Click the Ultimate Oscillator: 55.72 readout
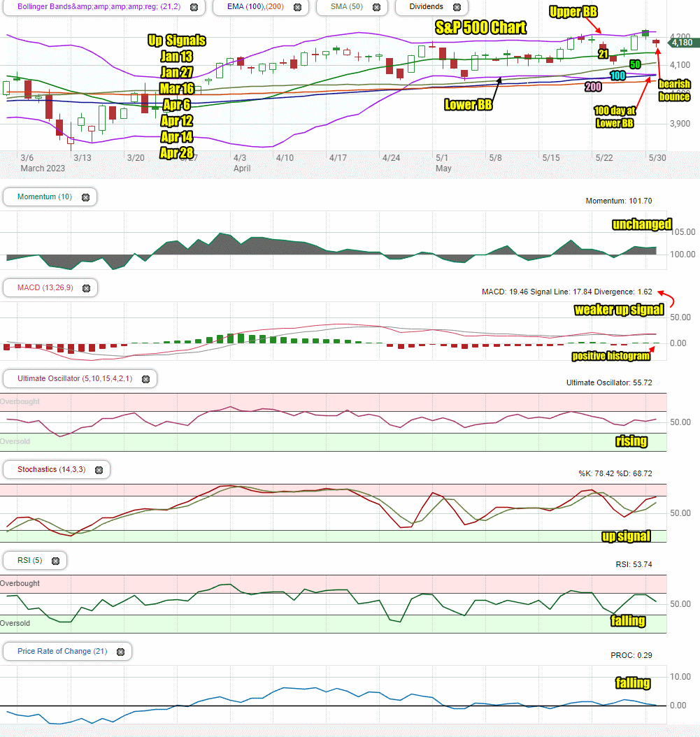The height and width of the screenshot is (737, 700). click(609, 382)
